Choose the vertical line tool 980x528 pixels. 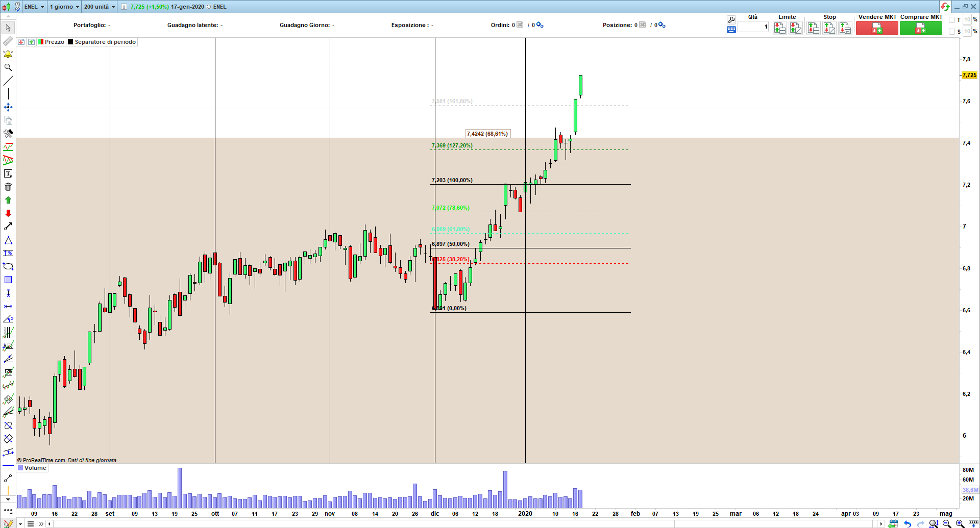8,94
